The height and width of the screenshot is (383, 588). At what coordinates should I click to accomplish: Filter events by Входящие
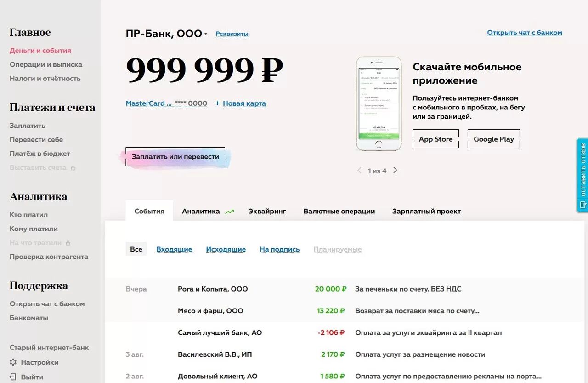click(x=174, y=249)
